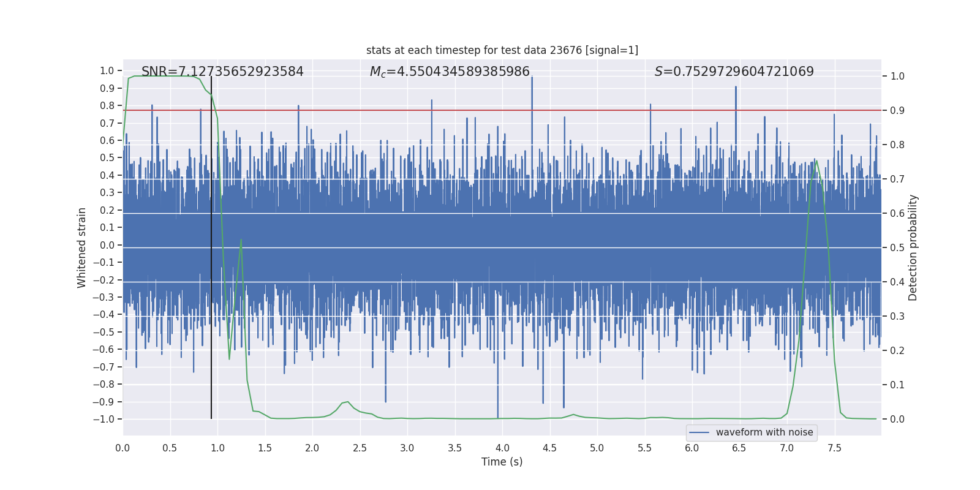980x490 pixels.
Task: Click the 'Whitened strain' y-axis label
Action: [x=81, y=247]
